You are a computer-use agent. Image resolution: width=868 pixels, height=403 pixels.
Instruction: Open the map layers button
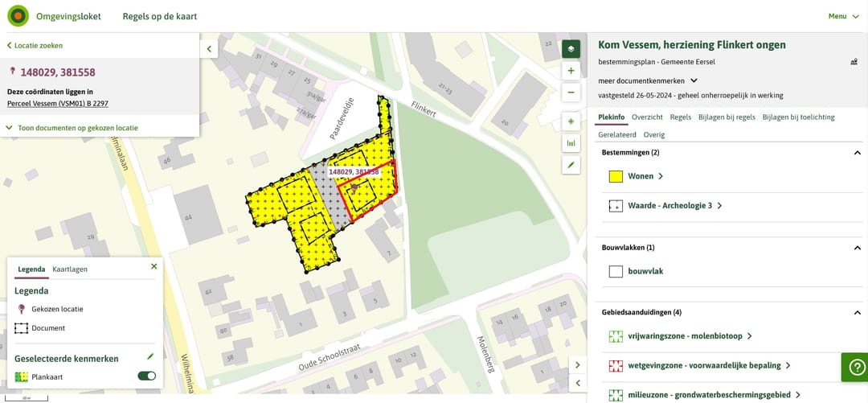point(571,49)
